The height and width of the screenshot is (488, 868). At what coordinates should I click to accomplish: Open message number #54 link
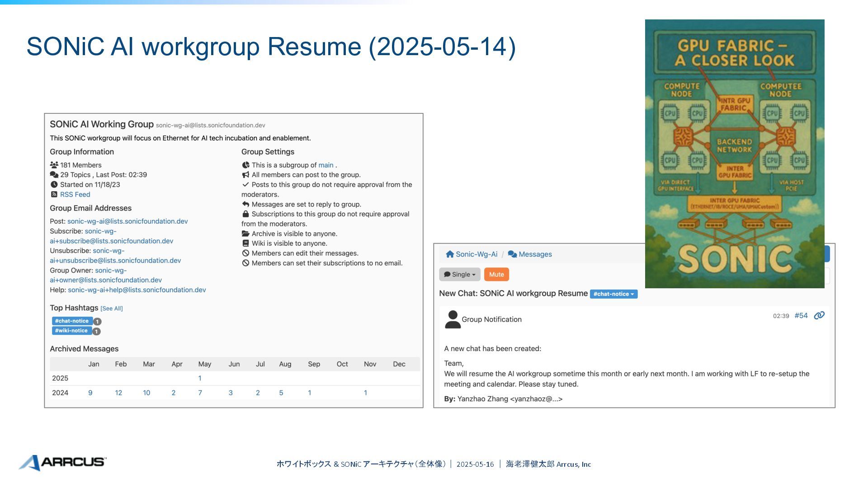point(801,315)
